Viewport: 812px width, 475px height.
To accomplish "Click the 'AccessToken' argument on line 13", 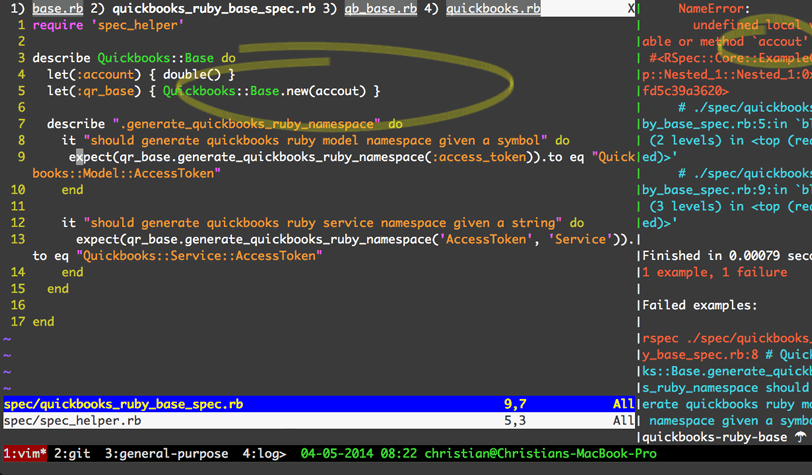I will coord(486,239).
